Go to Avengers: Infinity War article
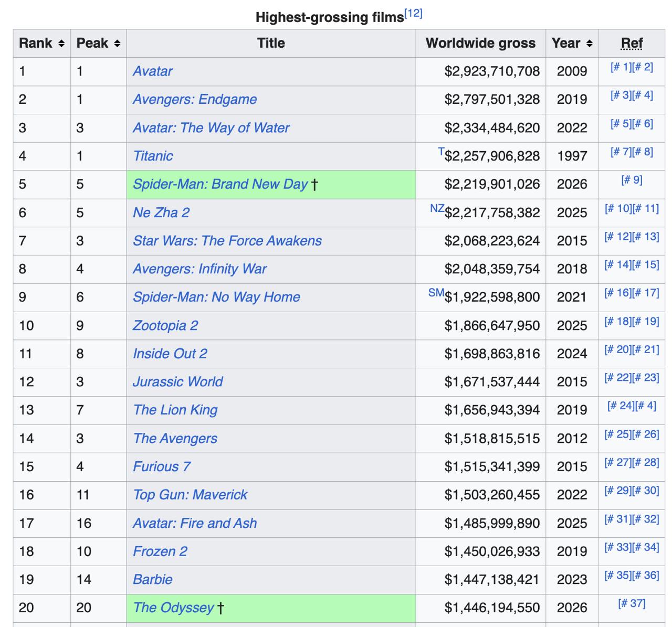This screenshot has height=627, width=672. (199, 269)
